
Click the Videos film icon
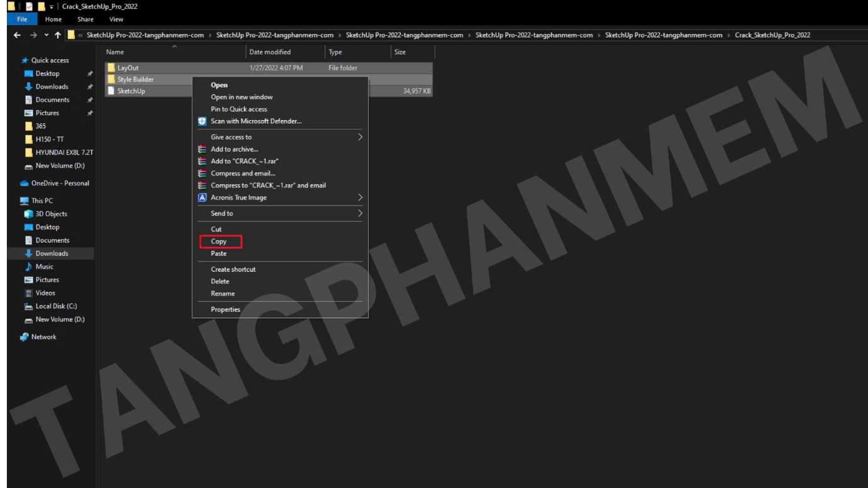click(x=28, y=293)
